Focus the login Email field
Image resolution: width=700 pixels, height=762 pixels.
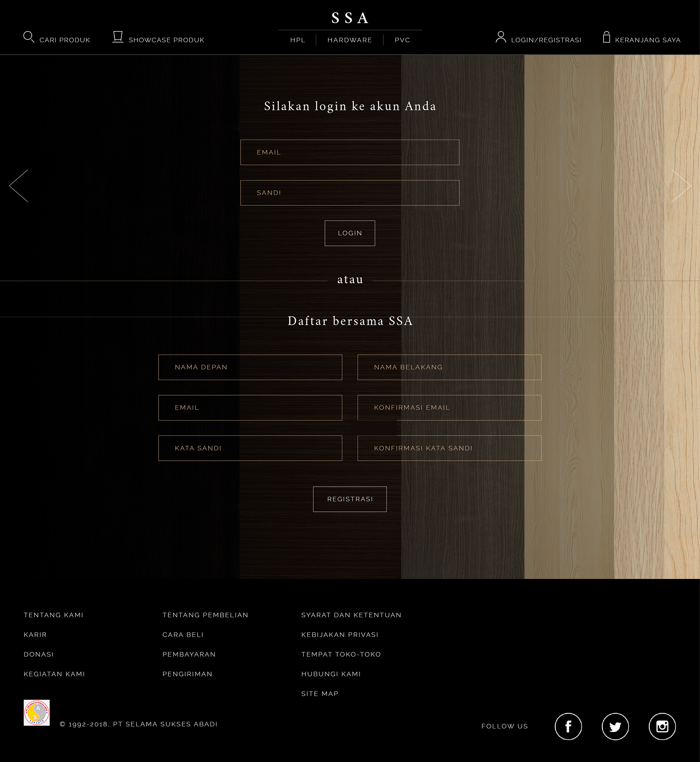[x=350, y=152]
